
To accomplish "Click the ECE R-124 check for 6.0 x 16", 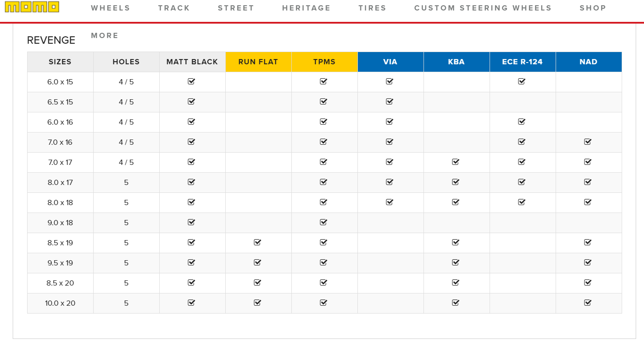I will 521,122.
